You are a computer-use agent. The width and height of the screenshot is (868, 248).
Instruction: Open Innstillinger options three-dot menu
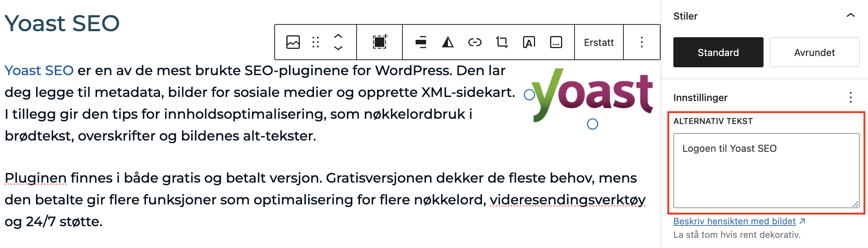pyautogui.click(x=851, y=98)
